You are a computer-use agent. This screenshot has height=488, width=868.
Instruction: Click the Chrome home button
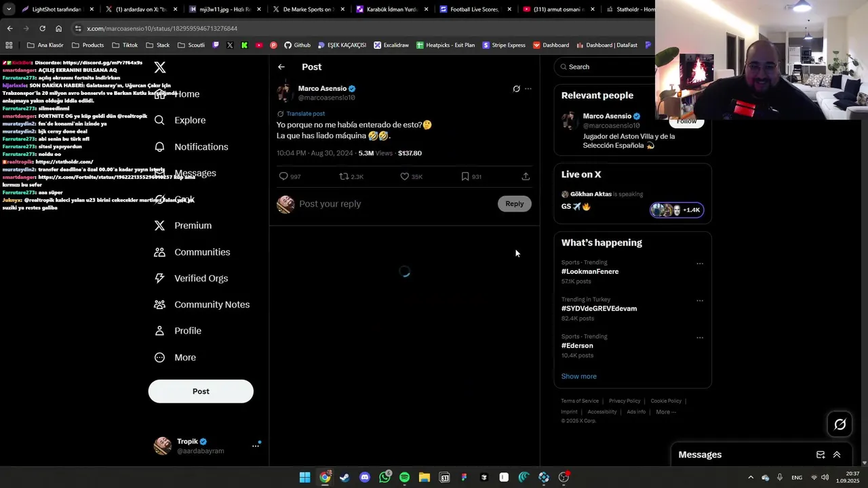pos(58,28)
